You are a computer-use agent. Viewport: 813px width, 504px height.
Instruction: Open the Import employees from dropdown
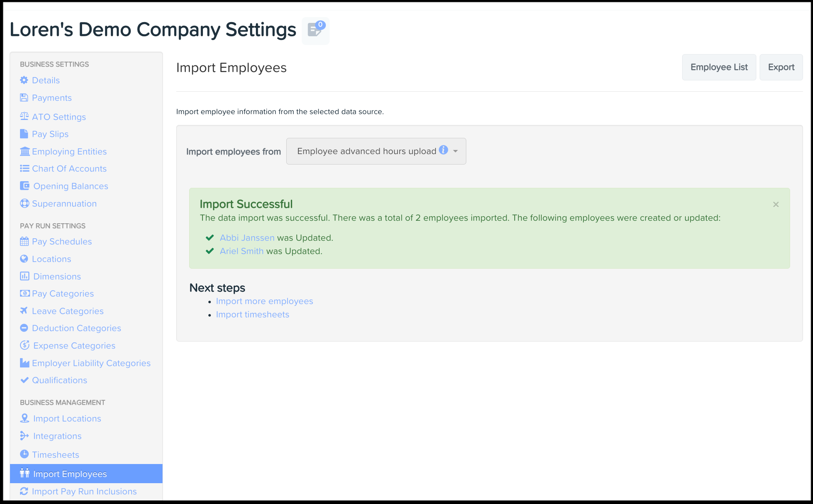tap(367, 151)
